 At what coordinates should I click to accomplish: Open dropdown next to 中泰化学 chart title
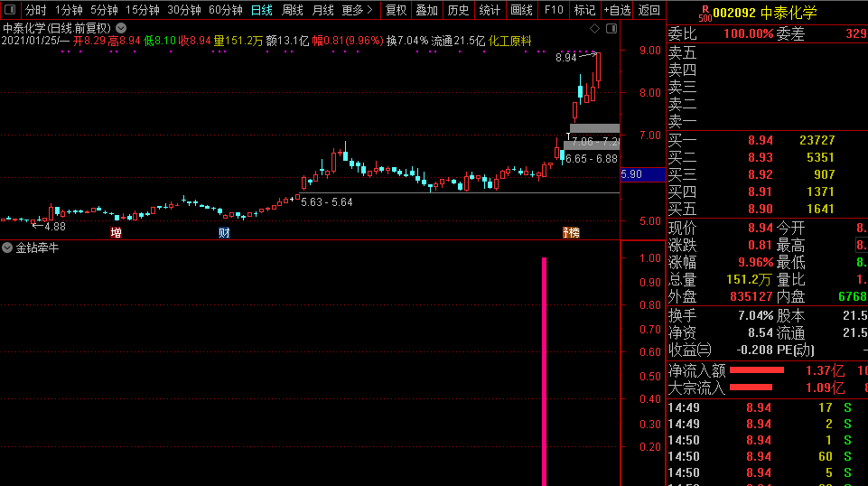pos(121,27)
